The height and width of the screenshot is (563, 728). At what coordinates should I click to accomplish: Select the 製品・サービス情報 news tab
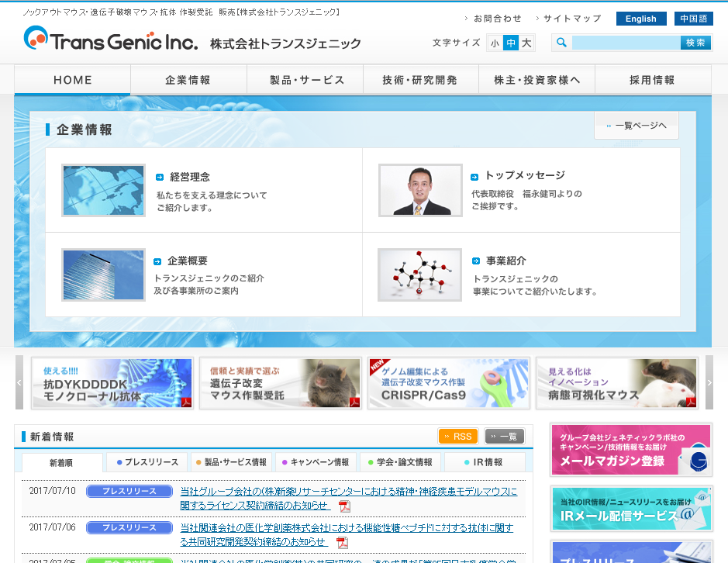point(231,462)
